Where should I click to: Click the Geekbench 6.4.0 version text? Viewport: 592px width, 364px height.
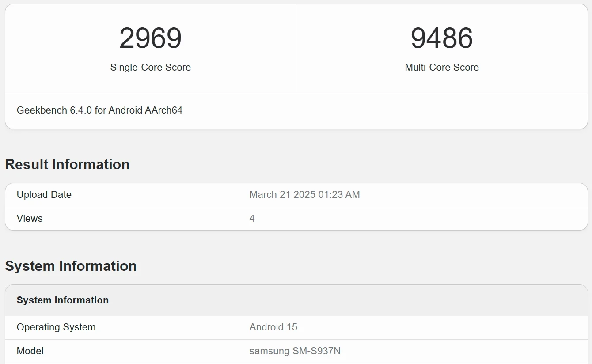click(54, 110)
